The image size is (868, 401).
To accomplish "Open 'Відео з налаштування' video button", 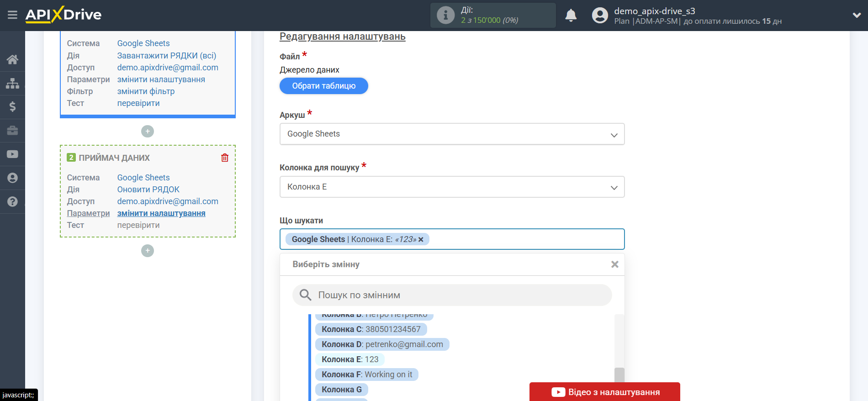I will (605, 392).
